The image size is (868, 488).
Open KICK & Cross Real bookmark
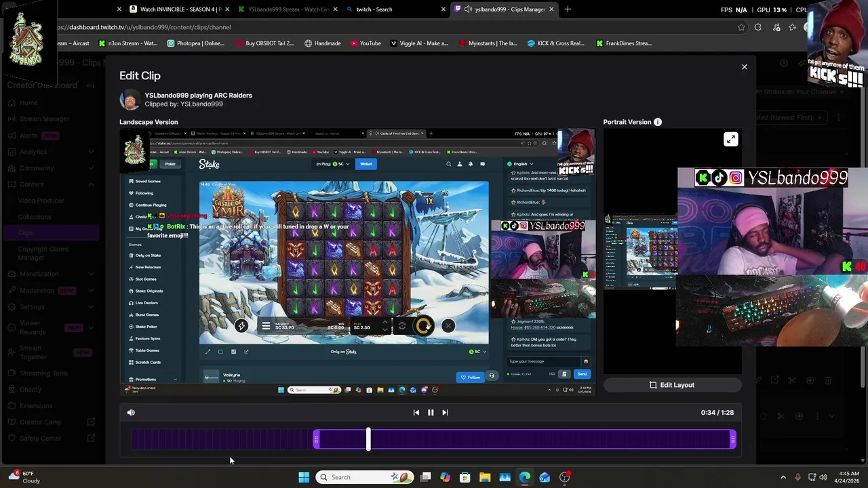(x=555, y=43)
